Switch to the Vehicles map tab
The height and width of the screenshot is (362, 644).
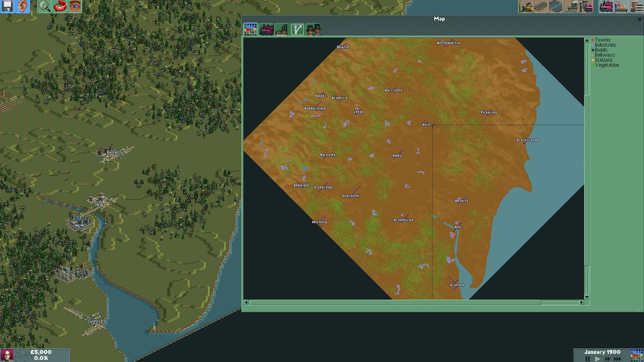(266, 30)
